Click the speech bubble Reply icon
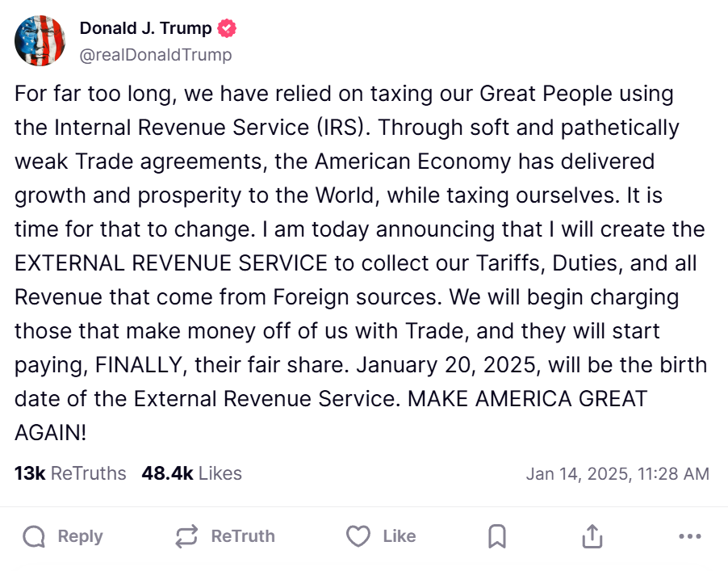Viewport: 728px width, 571px height. pyautogui.click(x=34, y=536)
